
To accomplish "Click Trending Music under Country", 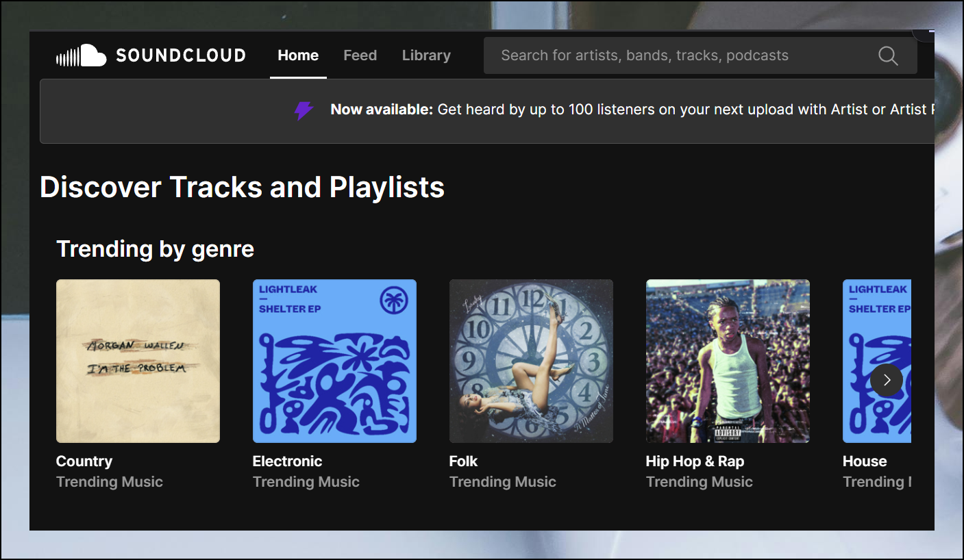I will pos(110,482).
